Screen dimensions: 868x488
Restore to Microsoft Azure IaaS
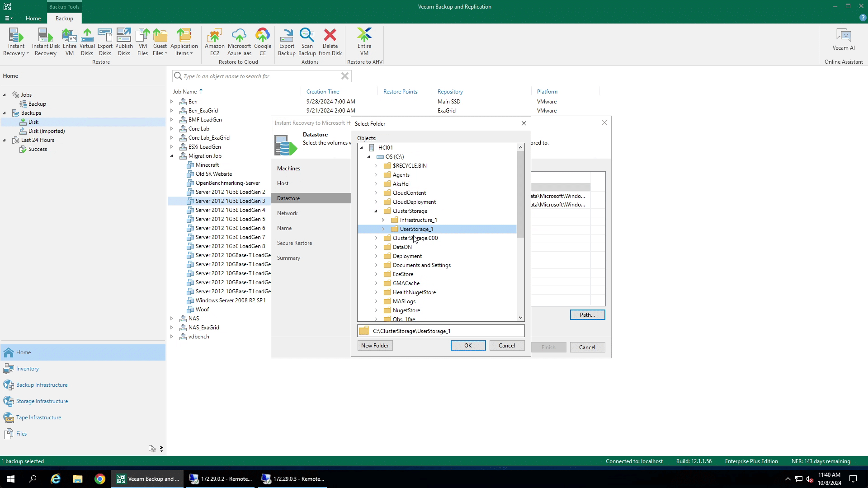[x=239, y=42]
